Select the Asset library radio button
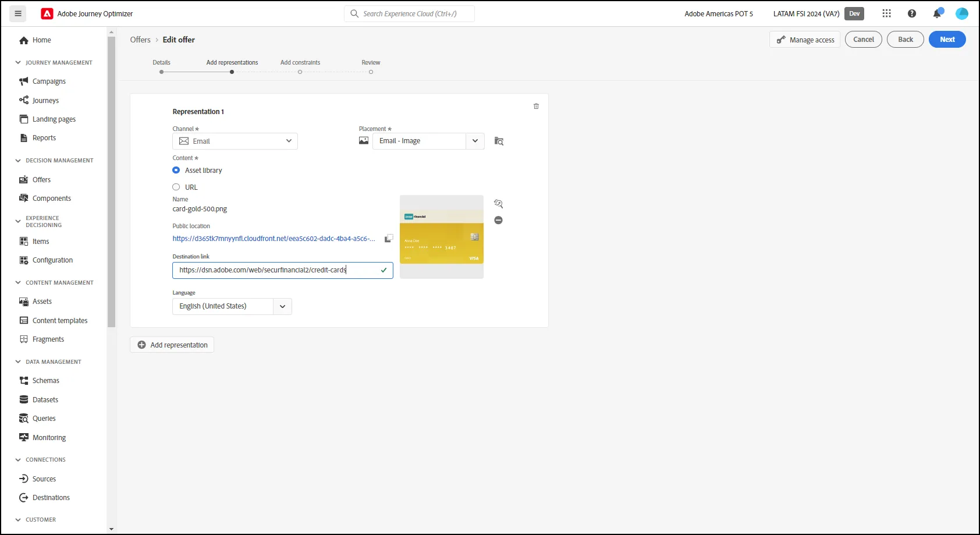Viewport: 980px width, 535px height. (176, 170)
